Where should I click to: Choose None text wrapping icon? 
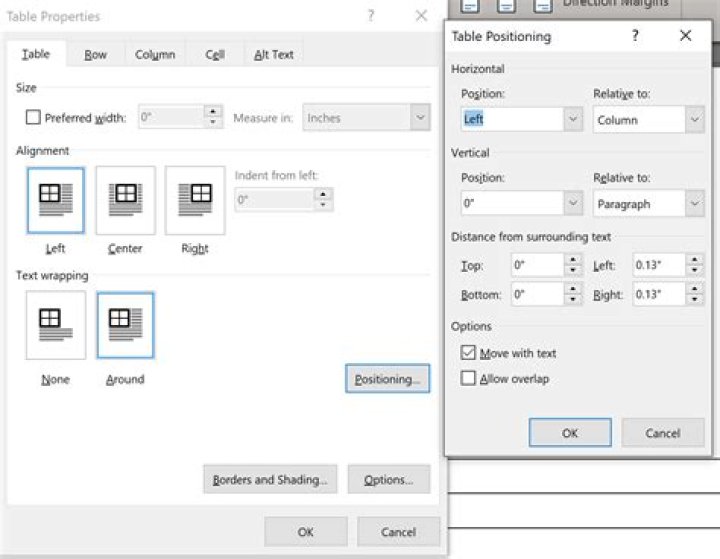point(56,325)
